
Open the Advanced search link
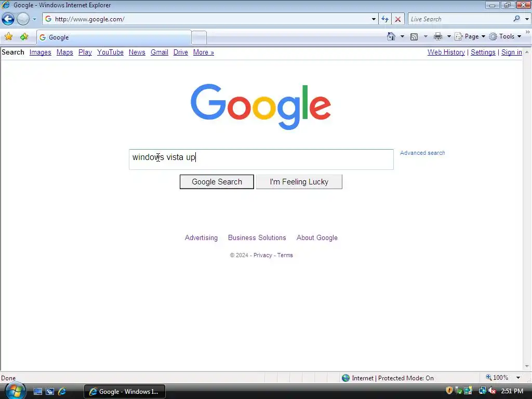tap(422, 153)
